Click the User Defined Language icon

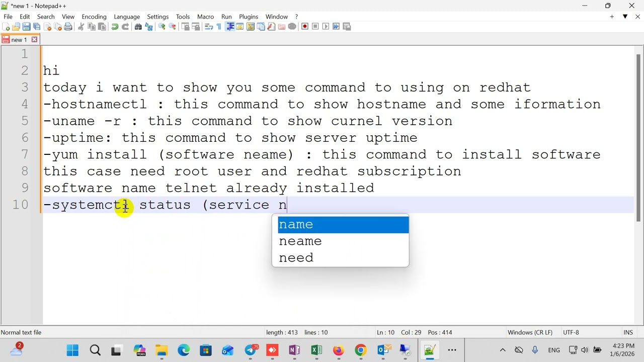pos(239,27)
